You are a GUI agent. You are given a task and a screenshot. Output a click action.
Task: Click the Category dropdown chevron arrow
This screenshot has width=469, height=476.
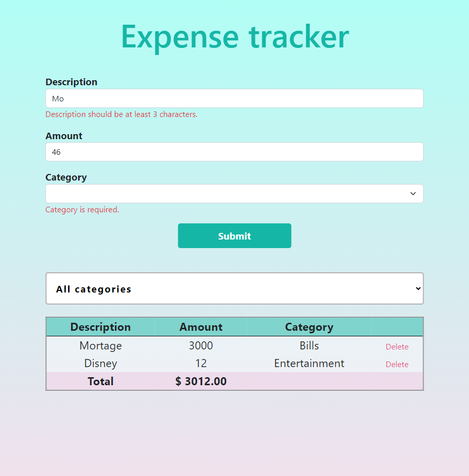coord(413,194)
